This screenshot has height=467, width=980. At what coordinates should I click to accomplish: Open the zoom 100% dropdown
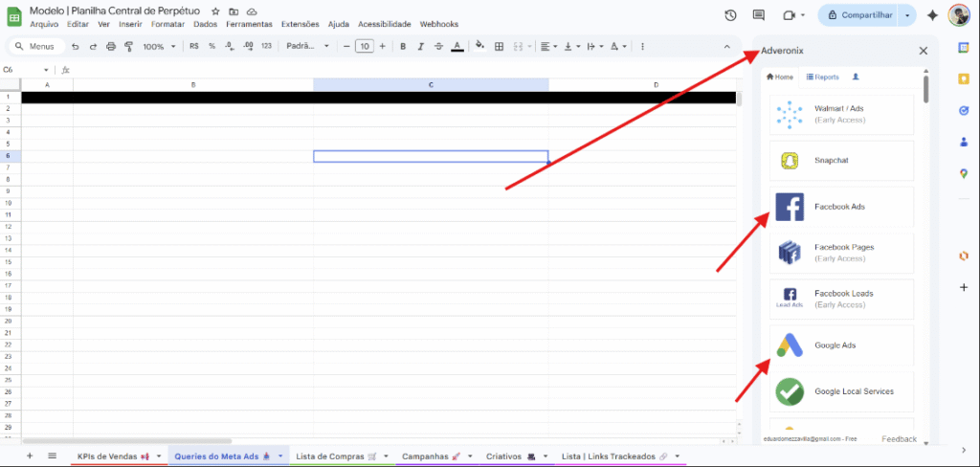point(158,46)
